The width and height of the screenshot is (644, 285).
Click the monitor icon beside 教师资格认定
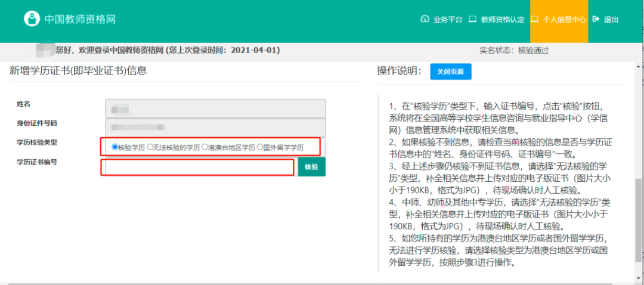(472, 19)
